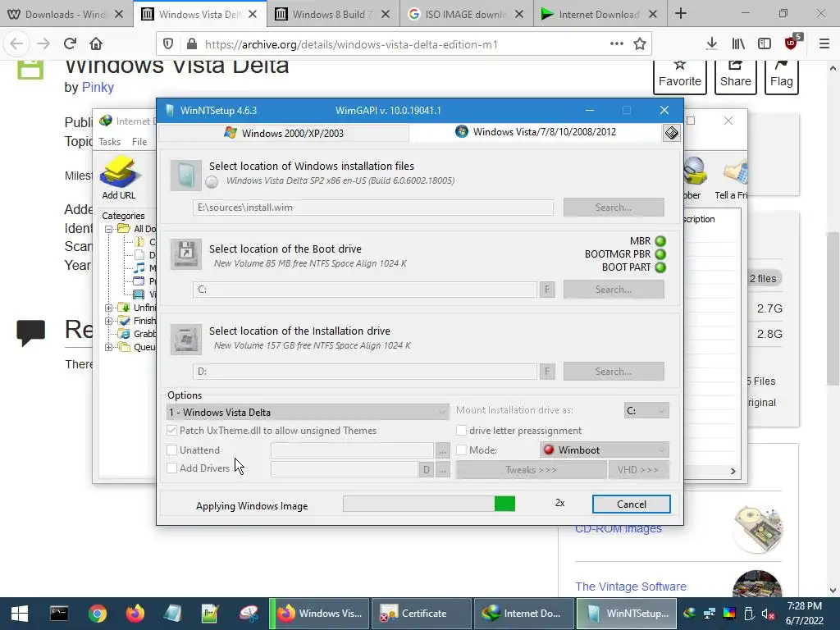This screenshot has height=630, width=840.
Task: Switch to Windows 2000/XP/2003 tab
Action: tap(284, 133)
